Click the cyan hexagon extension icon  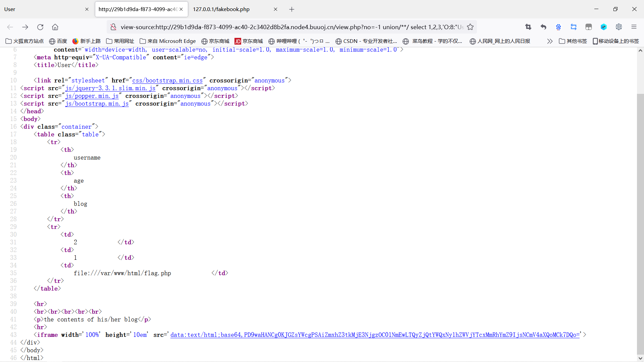pos(604,27)
